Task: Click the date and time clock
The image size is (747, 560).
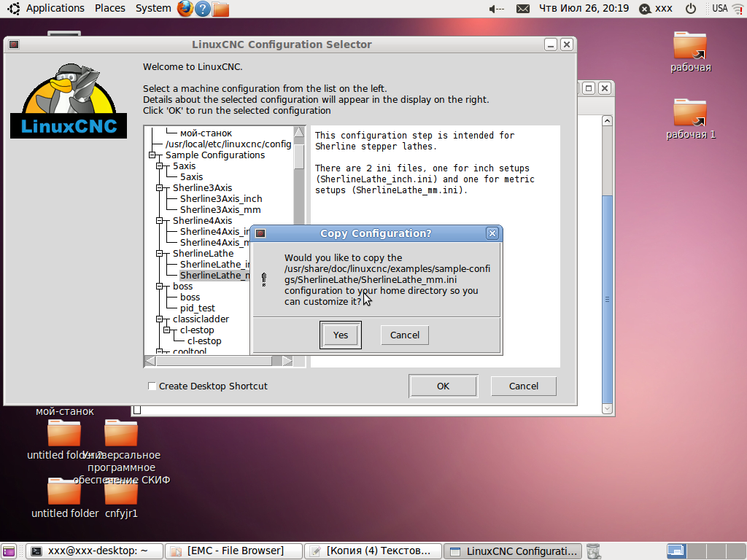Action: pos(584,9)
